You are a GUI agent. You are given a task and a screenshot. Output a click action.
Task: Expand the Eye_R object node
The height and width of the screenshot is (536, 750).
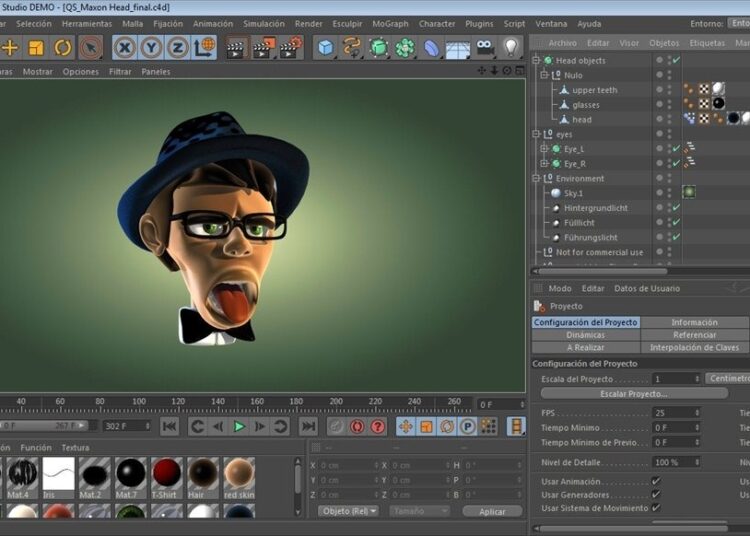[x=544, y=164]
